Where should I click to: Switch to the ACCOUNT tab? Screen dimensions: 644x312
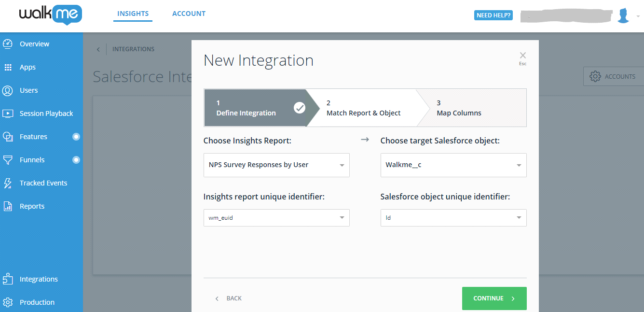(189, 14)
